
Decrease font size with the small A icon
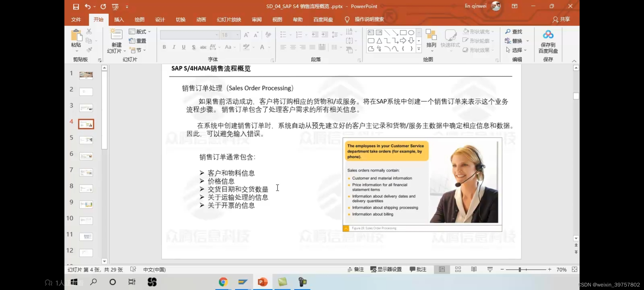coord(256,35)
